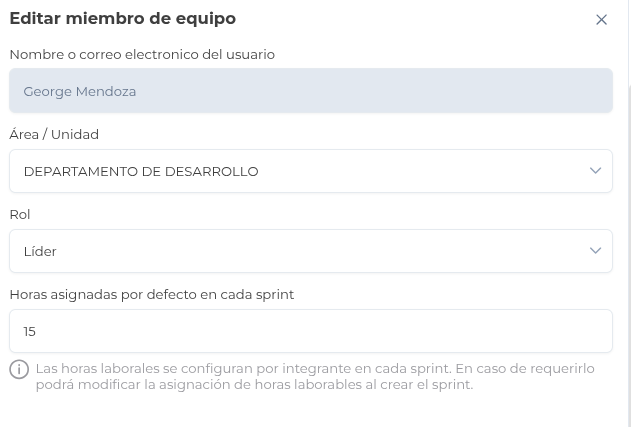Click the chevron arrow in the Rol field
Screen dimensions: 631x427
(x=595, y=251)
